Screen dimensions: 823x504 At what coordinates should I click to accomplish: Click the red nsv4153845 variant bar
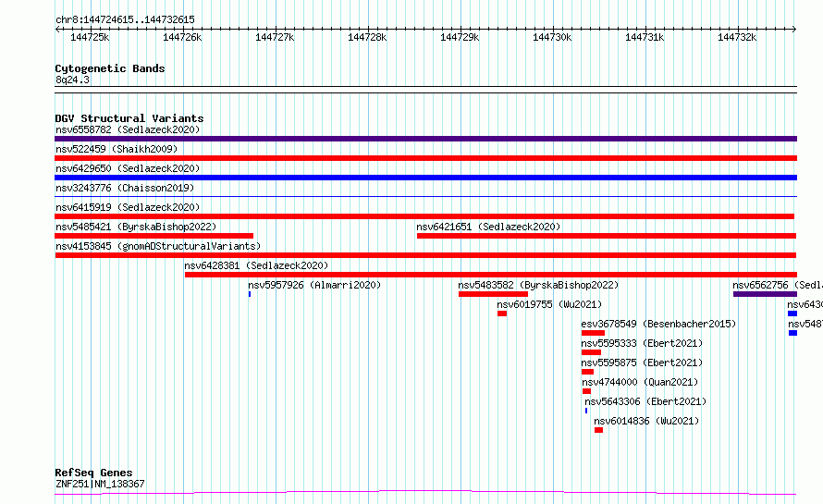(425, 255)
